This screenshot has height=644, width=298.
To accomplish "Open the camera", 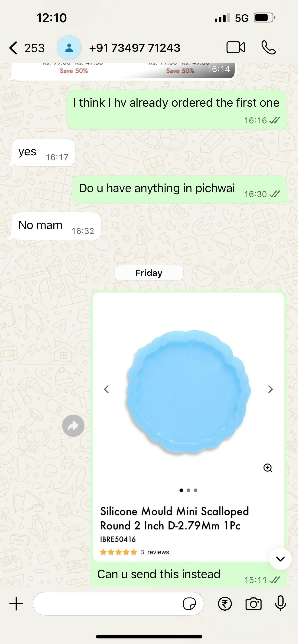I will 253,604.
